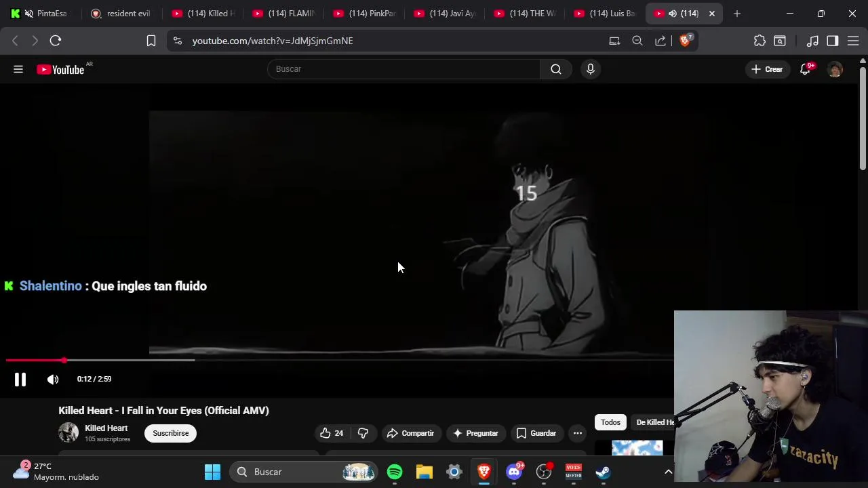Open File Explorer from the taskbar

[x=425, y=472]
